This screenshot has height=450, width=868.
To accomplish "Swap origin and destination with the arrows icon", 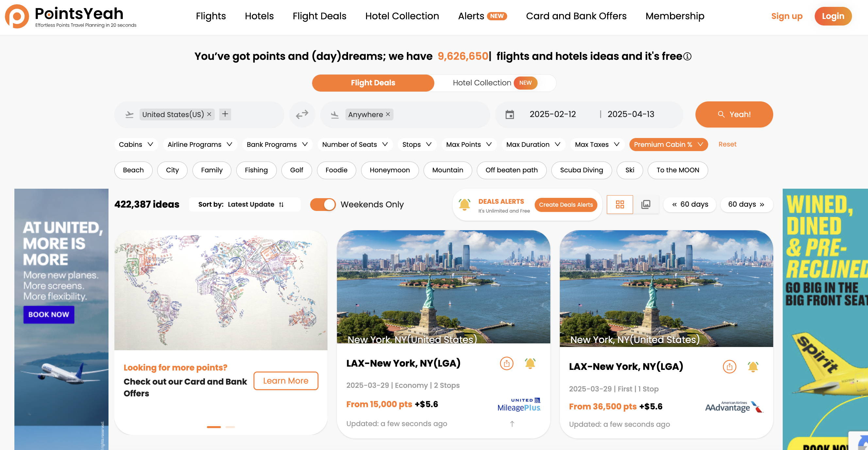I will click(x=302, y=114).
